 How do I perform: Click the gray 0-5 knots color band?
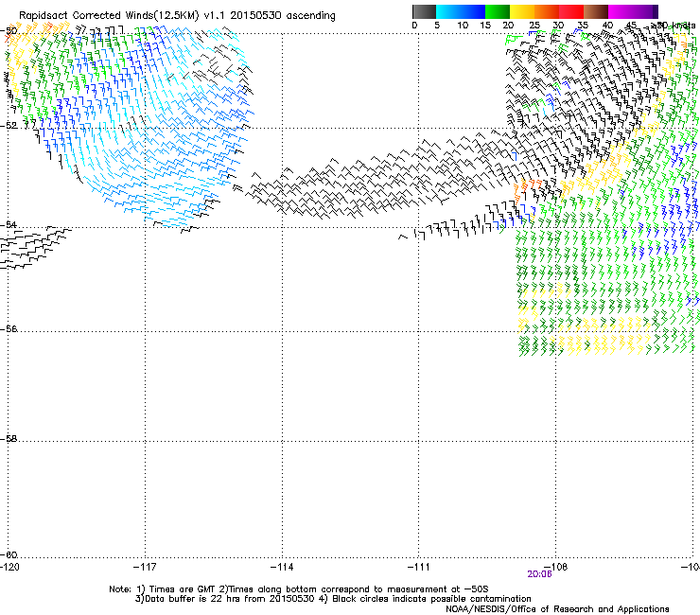[424, 11]
